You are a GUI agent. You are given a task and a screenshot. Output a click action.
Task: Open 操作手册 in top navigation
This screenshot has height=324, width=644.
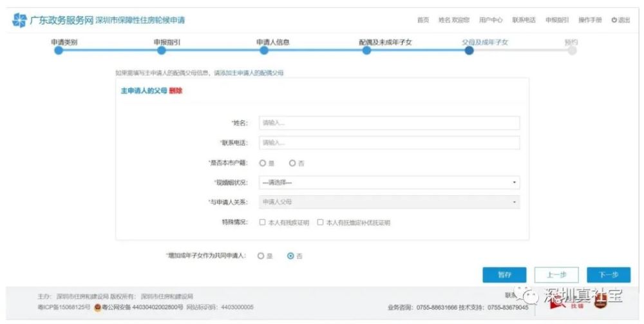(590, 20)
